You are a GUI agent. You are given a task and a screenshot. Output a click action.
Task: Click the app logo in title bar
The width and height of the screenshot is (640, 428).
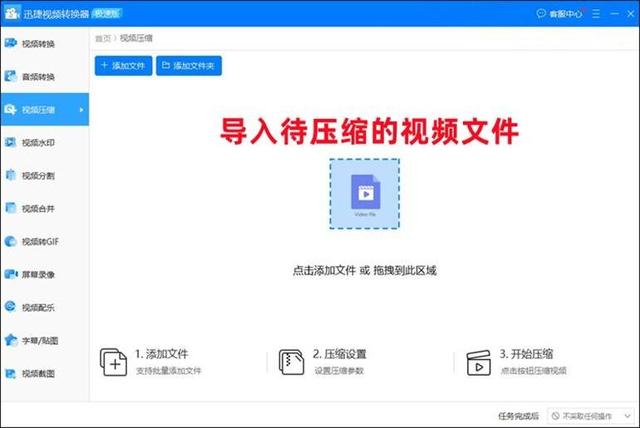tap(12, 13)
